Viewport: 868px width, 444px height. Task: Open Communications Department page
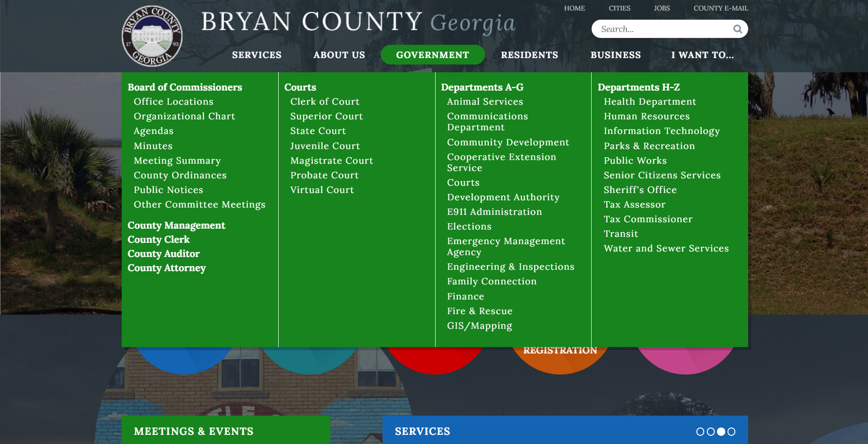point(487,122)
